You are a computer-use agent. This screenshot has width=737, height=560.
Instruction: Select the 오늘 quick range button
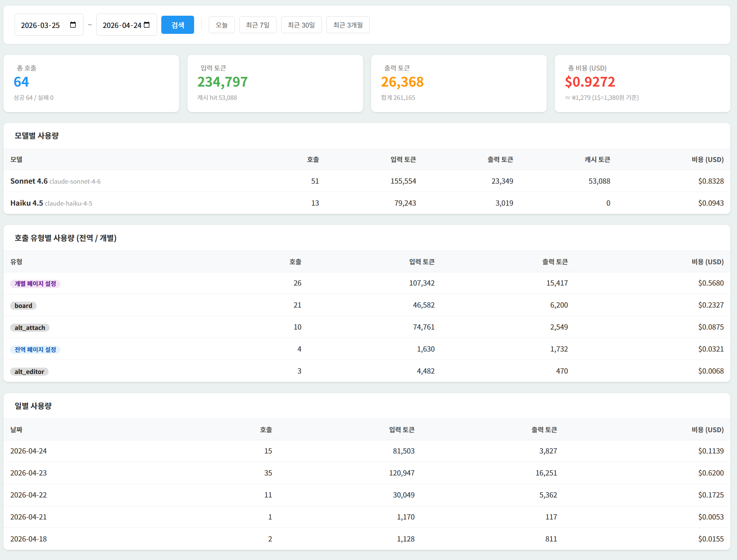point(221,25)
